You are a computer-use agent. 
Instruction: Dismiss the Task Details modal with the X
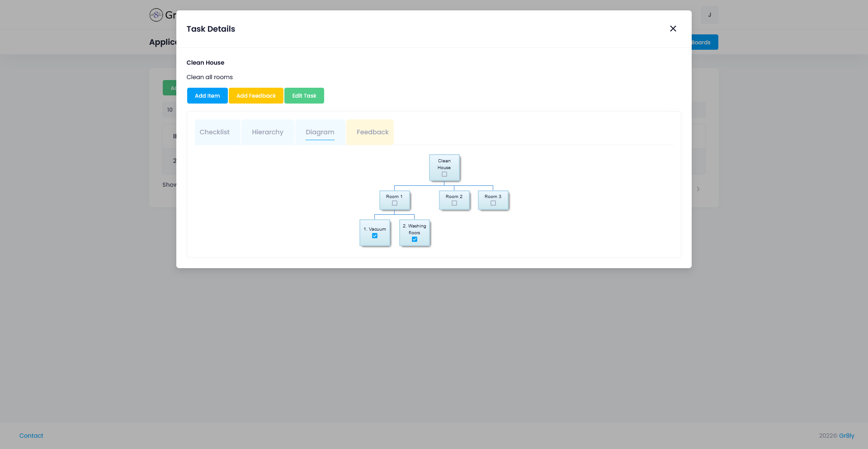coord(673,28)
